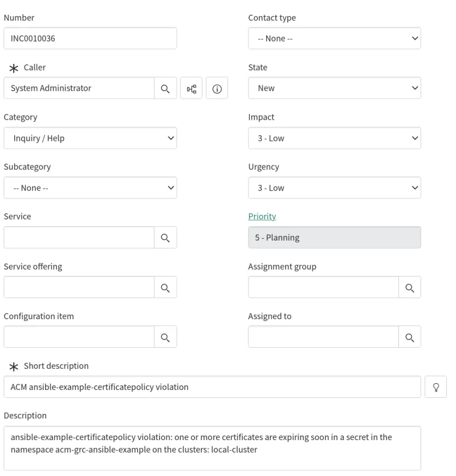Click inside the Description text area

pos(212,447)
